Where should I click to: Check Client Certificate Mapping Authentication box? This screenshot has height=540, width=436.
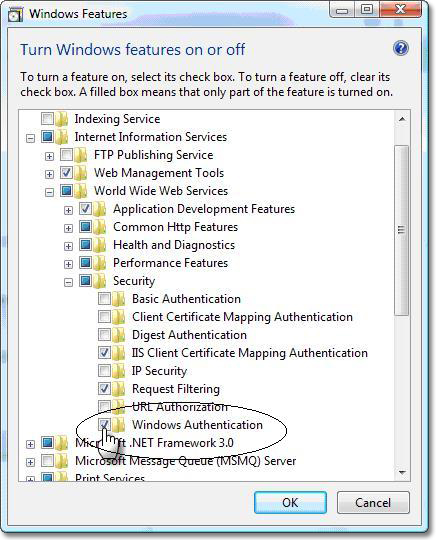[x=104, y=316]
